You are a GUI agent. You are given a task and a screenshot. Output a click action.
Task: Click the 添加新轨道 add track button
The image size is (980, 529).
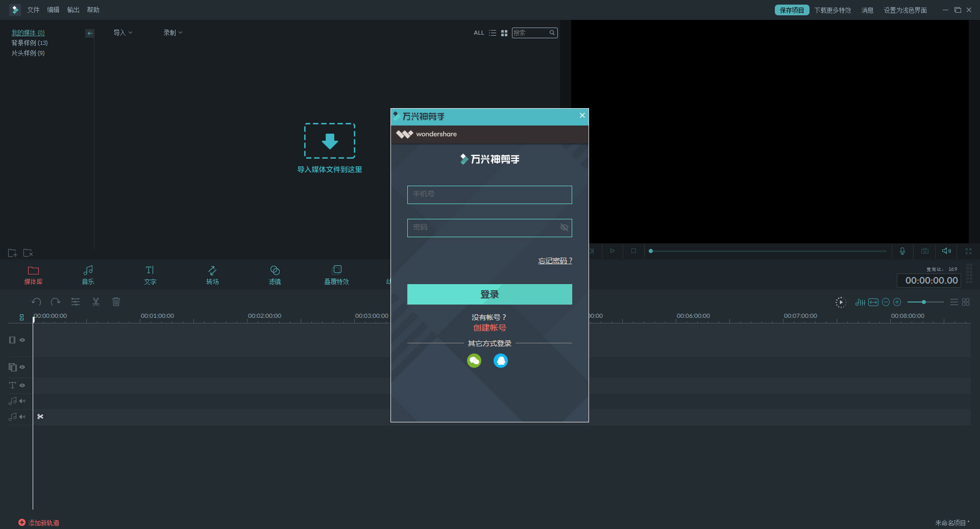(39, 522)
